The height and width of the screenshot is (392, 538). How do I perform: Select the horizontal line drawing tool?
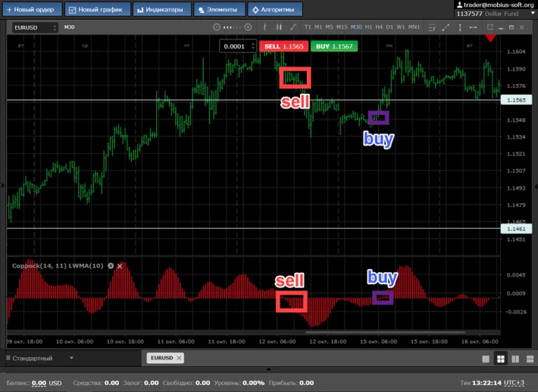coord(473,27)
